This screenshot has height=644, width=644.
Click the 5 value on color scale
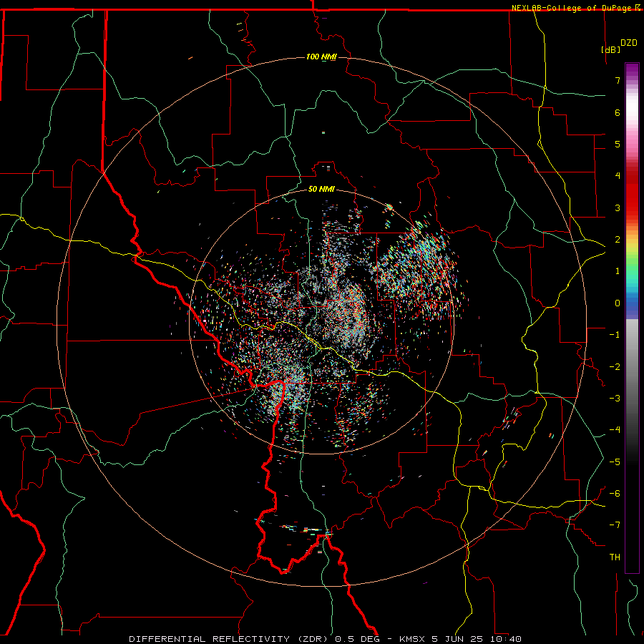pos(618,144)
